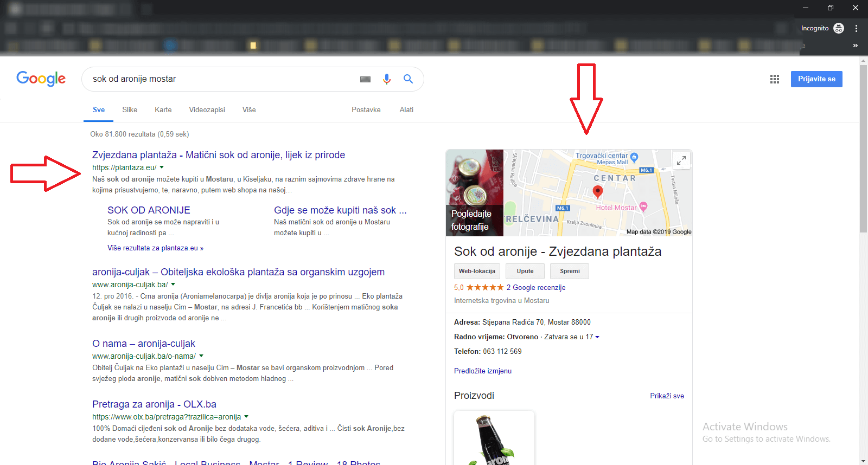Click the page vertical scrollbar
The image size is (868, 465).
point(864,149)
